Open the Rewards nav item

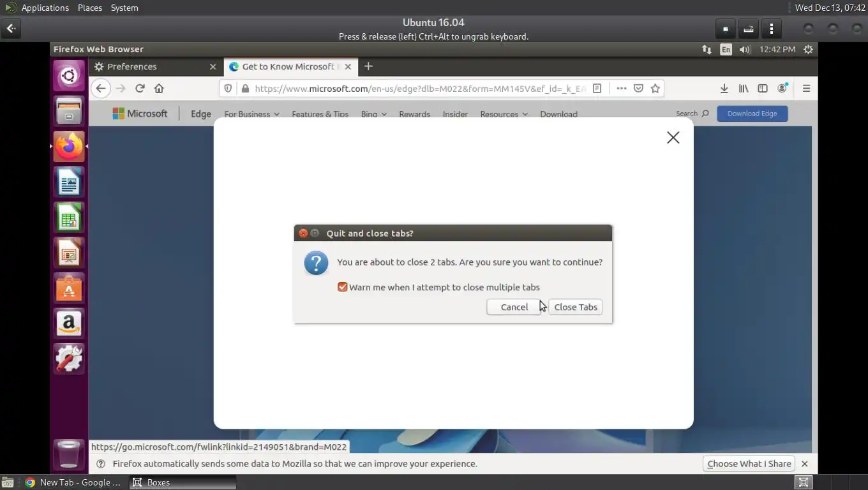[x=414, y=114]
